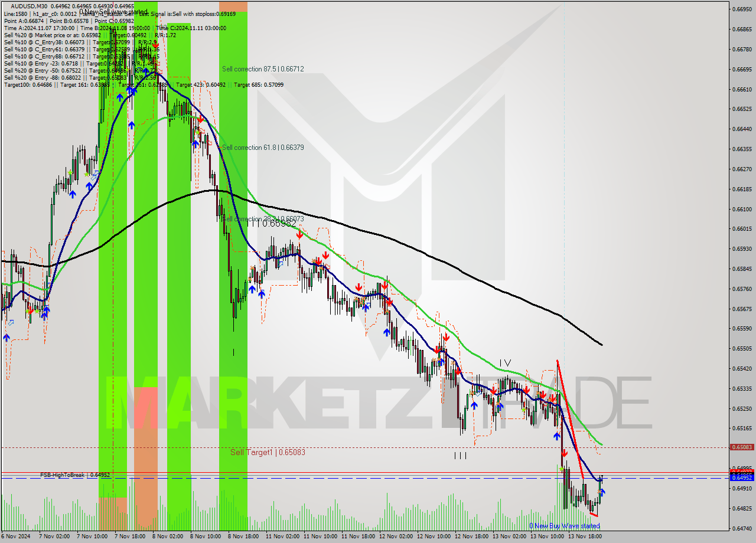Viewport: 756px width, 543px height.
Task: Click 'Last Signal is:Sell with stoploss:0.69169'
Action: coord(187,13)
